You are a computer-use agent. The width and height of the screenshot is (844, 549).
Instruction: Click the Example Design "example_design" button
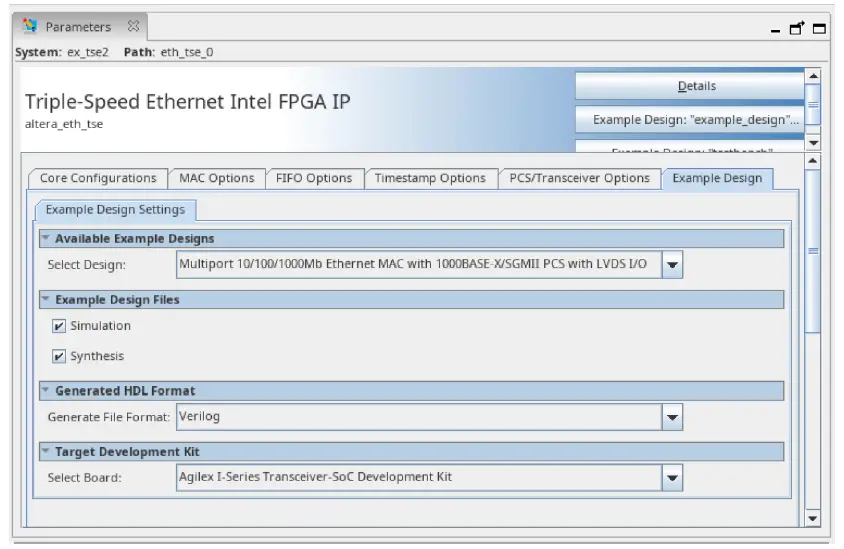690,119
